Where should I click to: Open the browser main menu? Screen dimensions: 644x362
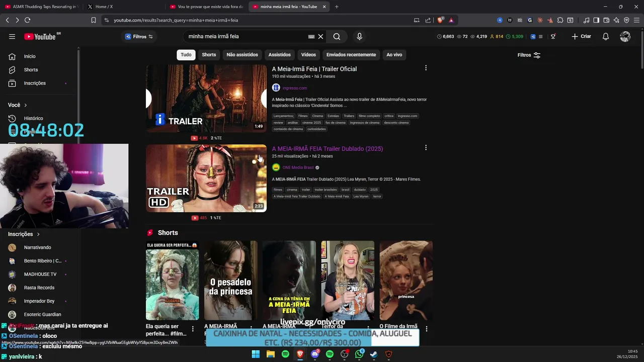636,20
